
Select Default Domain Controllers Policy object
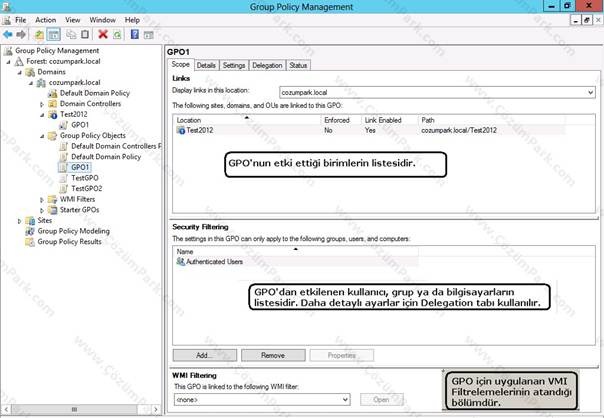pos(116,146)
